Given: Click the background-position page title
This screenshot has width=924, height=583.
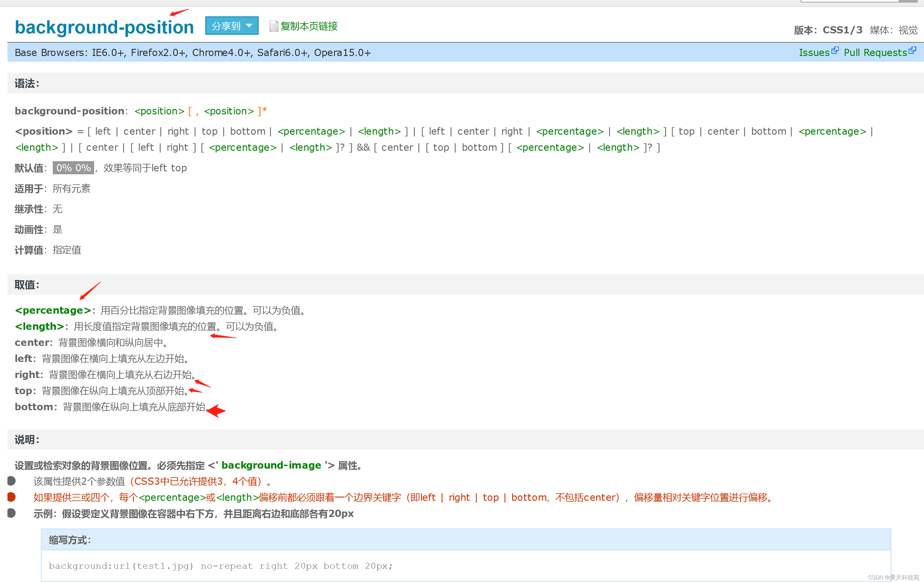Looking at the screenshot, I should 104,27.
